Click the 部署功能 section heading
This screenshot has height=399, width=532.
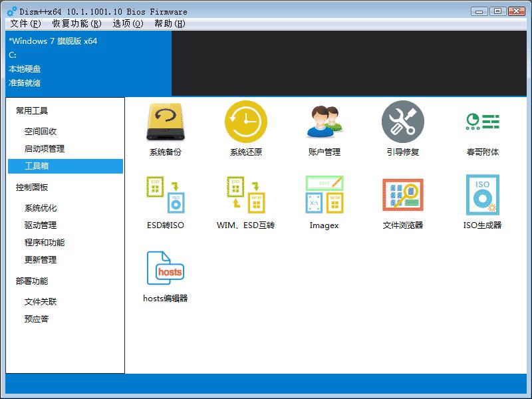pos(32,281)
